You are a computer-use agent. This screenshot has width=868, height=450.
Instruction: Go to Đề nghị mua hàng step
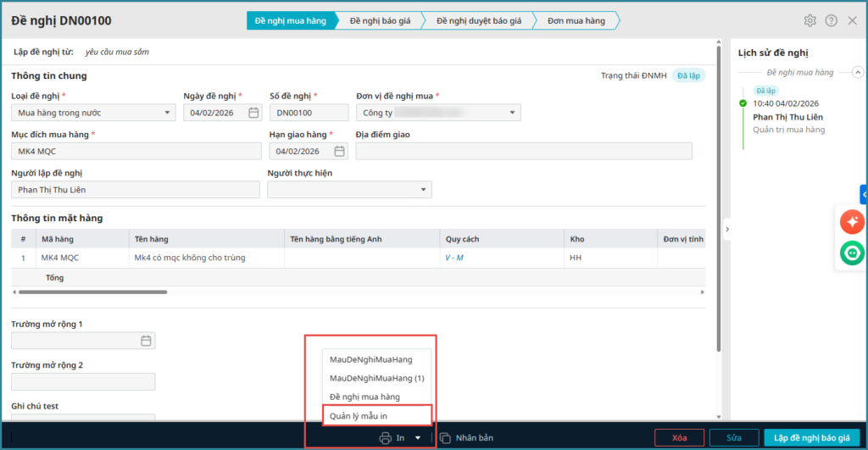[x=291, y=20]
